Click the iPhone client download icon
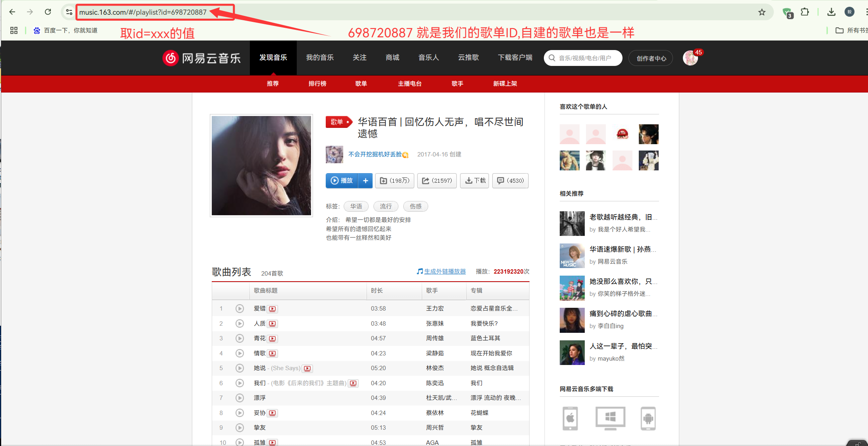 [570, 418]
